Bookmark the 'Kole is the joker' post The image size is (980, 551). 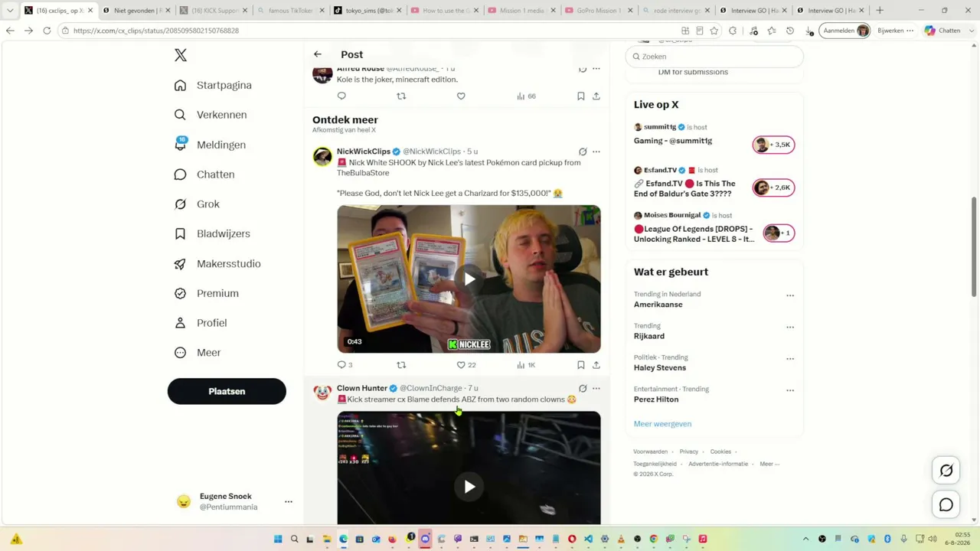pyautogui.click(x=581, y=96)
